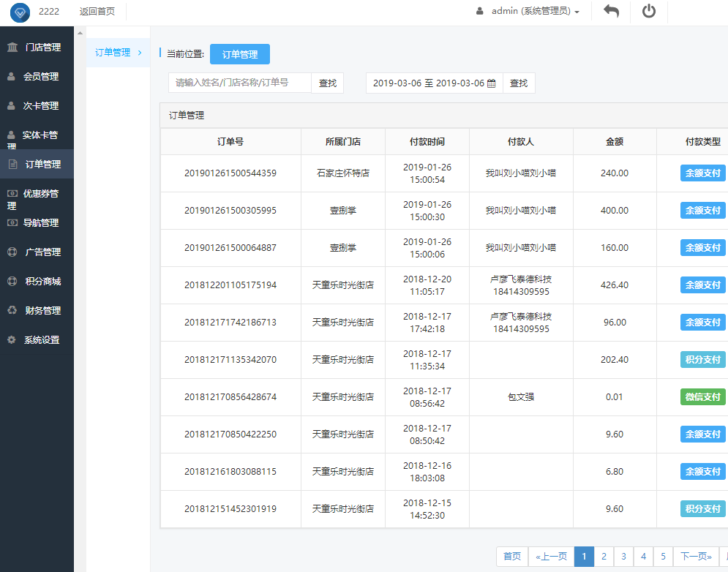Click the 订单号 column header

pyautogui.click(x=230, y=142)
